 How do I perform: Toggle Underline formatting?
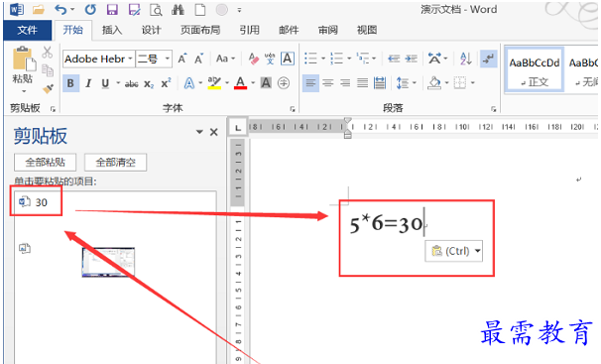105,83
